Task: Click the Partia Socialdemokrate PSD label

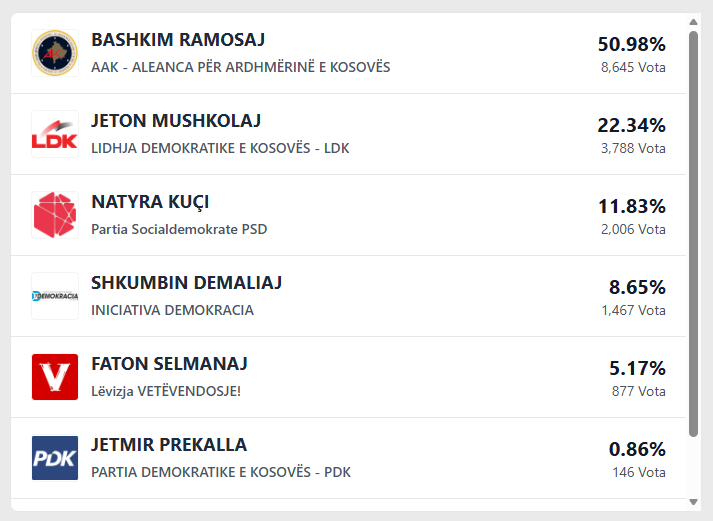Action: click(x=179, y=229)
